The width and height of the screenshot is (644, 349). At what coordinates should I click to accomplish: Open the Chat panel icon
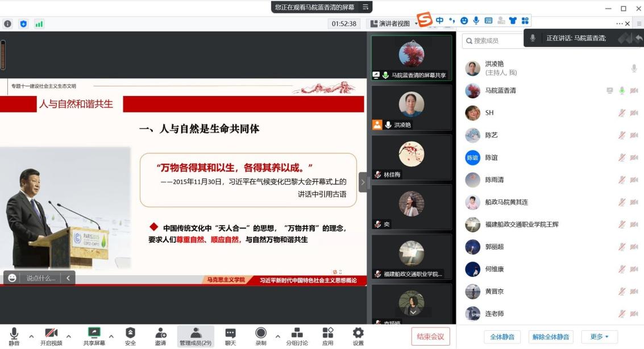click(x=230, y=335)
